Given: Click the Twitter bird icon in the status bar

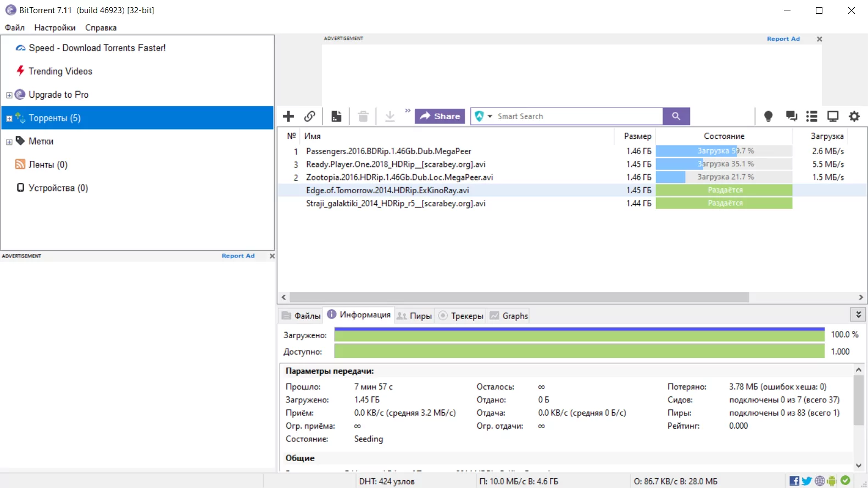Looking at the screenshot, I should point(807,481).
